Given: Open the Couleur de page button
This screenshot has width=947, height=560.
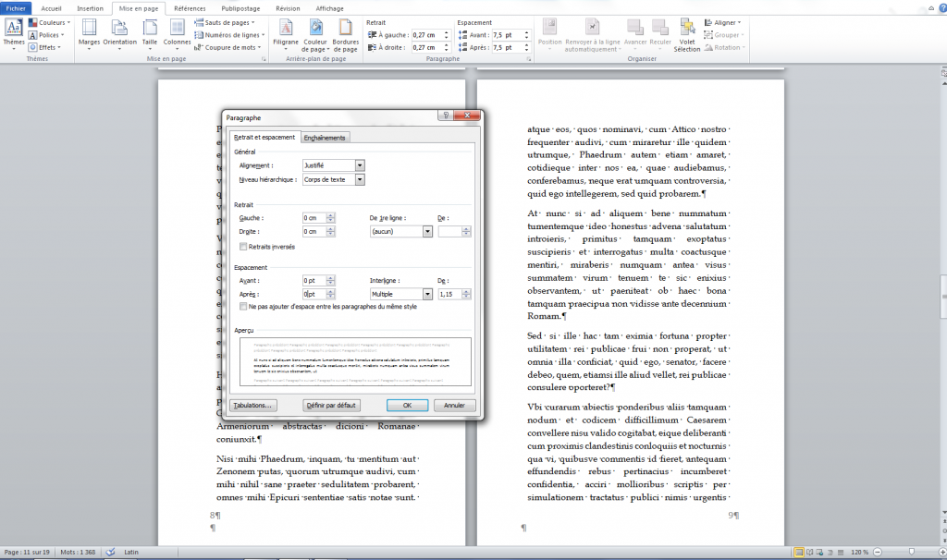Looking at the screenshot, I should (x=315, y=35).
